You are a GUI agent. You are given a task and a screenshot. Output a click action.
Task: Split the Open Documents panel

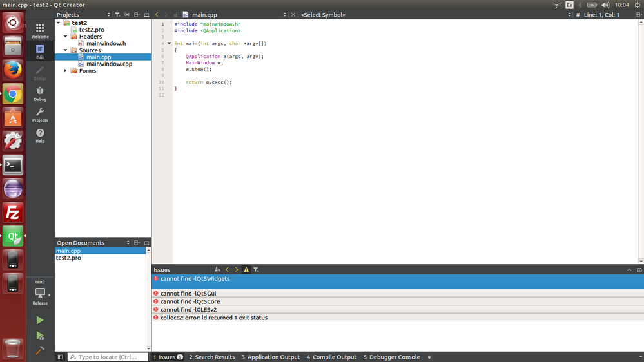click(x=137, y=243)
